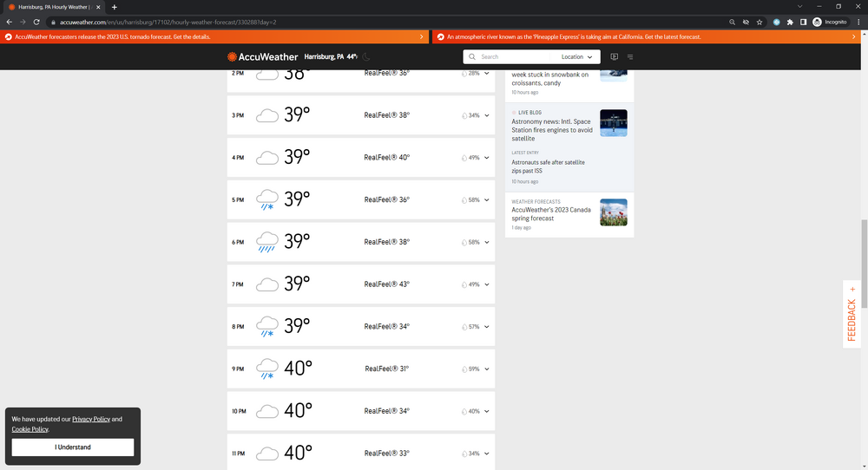Open a new browser tab
Screen dimensions: 868x470
click(114, 7)
